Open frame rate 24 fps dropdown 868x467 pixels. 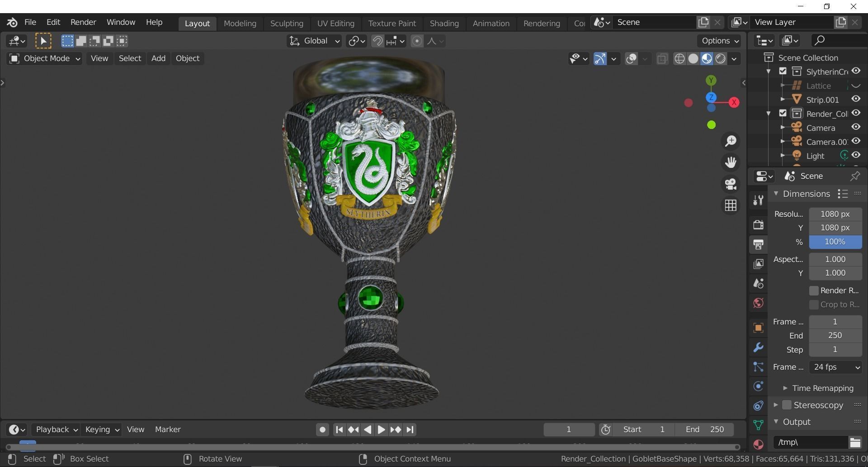pos(835,367)
